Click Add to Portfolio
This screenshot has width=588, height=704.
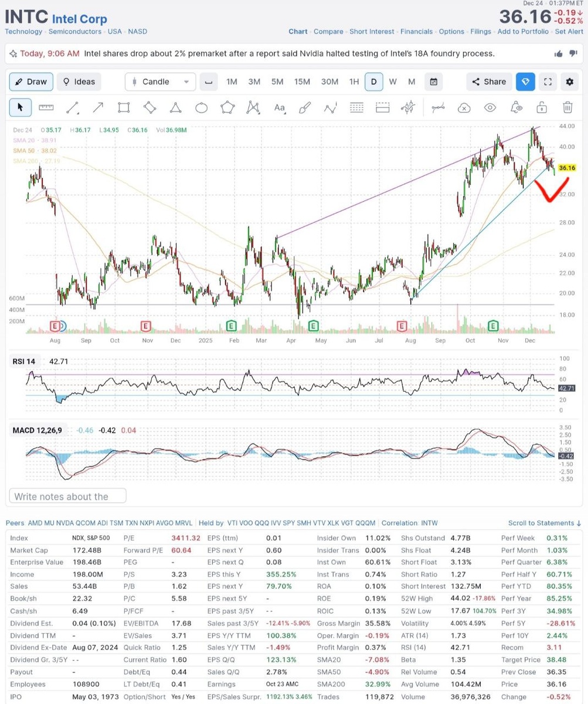(523, 32)
